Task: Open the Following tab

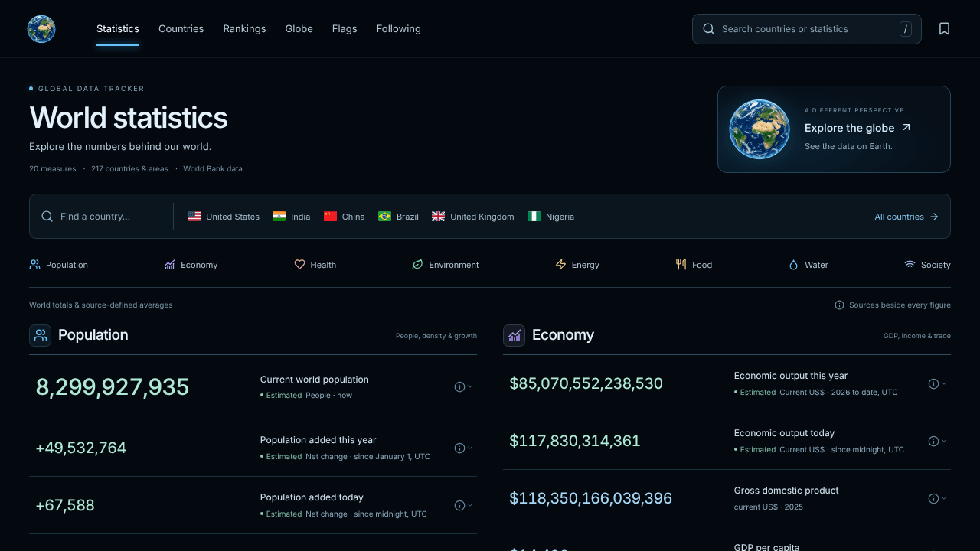Action: [x=398, y=29]
